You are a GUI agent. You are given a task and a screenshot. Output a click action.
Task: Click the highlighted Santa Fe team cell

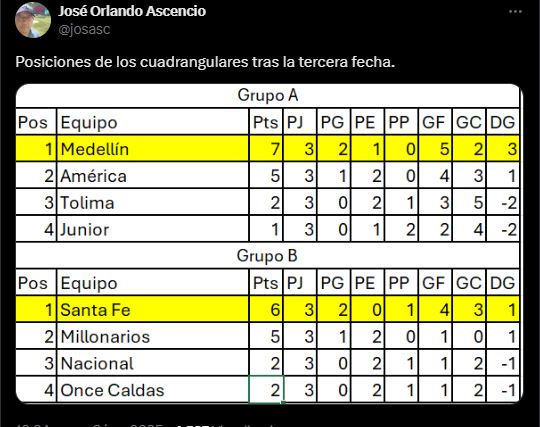coord(153,310)
